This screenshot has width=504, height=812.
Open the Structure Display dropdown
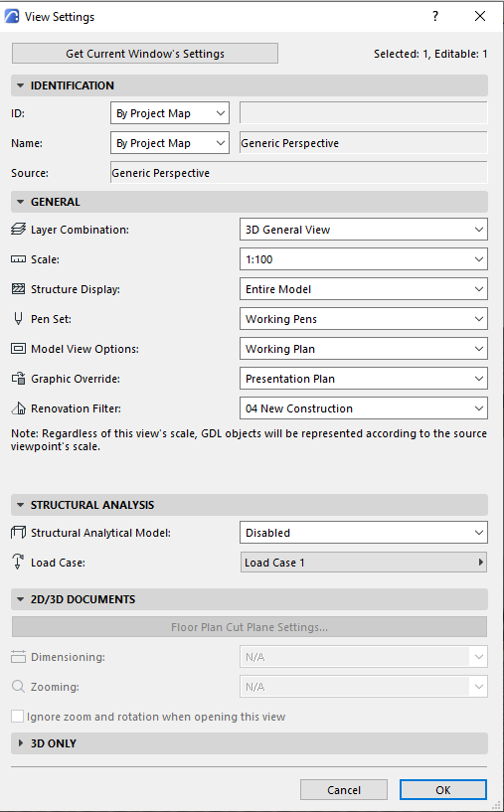(x=364, y=289)
